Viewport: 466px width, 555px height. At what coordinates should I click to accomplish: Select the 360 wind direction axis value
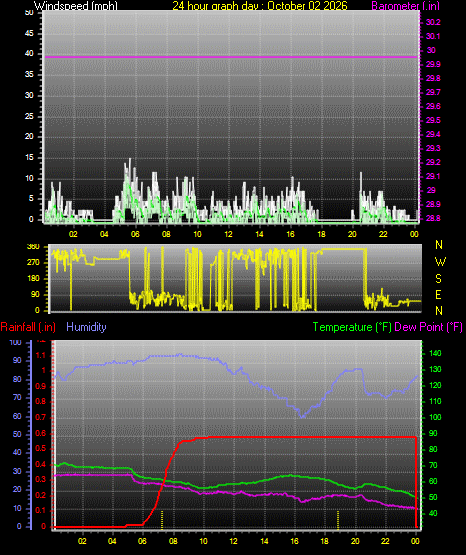click(33, 247)
